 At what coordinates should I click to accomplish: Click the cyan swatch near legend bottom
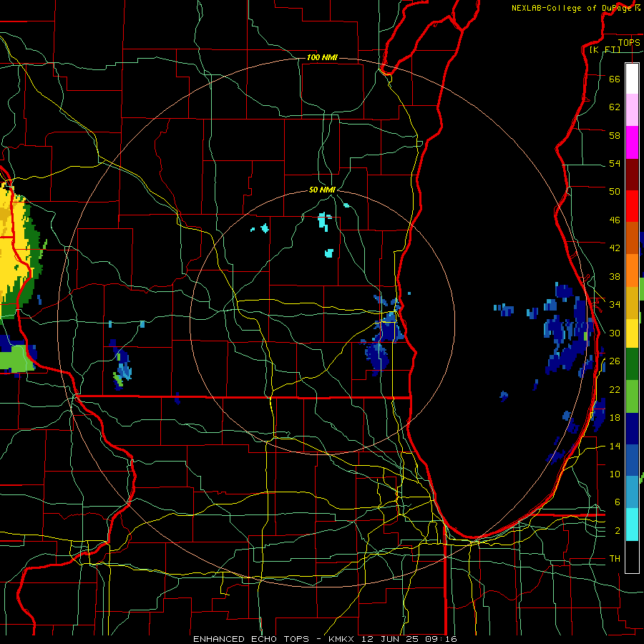click(632, 525)
